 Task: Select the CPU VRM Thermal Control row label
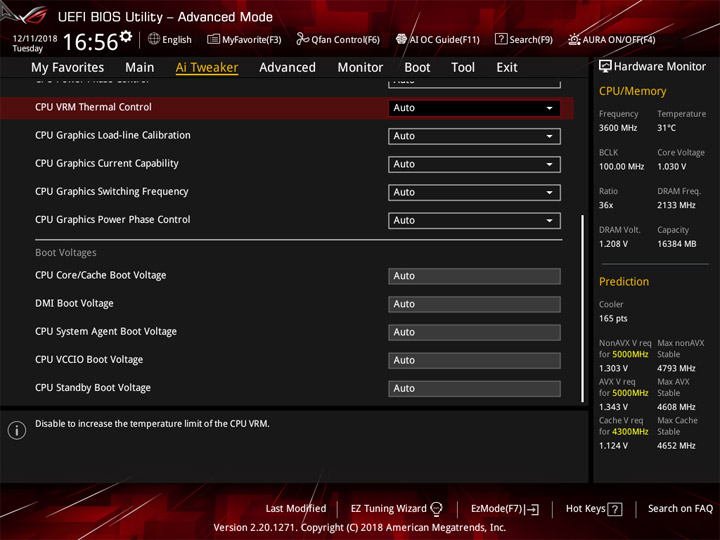93,107
